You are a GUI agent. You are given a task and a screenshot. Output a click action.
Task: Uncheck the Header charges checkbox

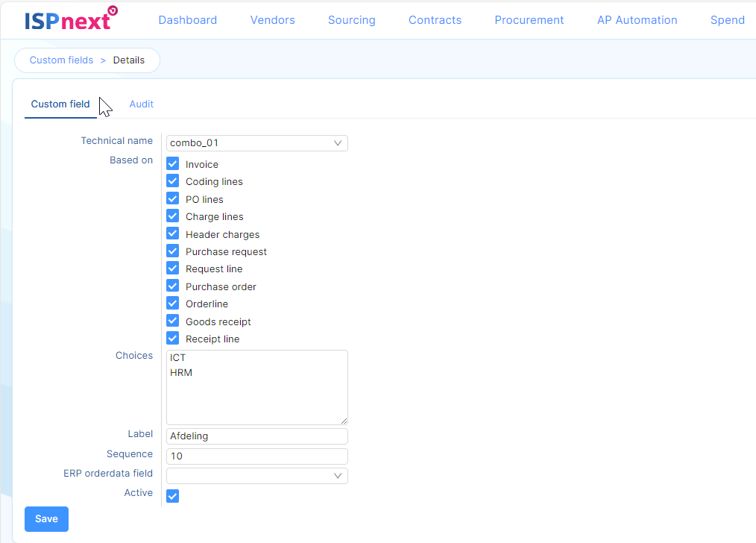pos(173,233)
